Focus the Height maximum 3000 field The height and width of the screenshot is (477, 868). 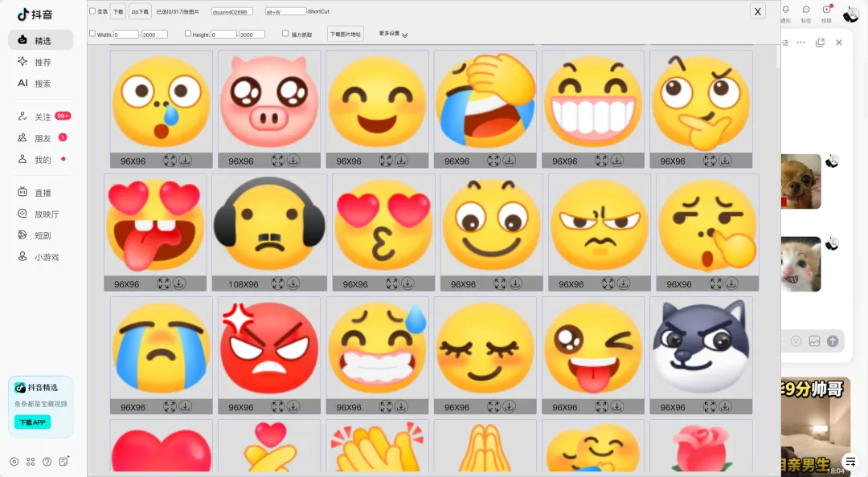(252, 35)
